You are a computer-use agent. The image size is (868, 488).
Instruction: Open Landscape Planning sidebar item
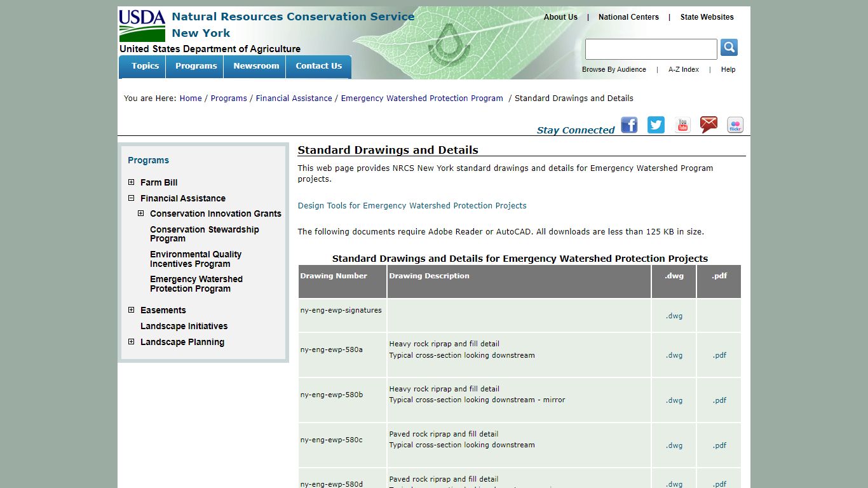point(182,342)
